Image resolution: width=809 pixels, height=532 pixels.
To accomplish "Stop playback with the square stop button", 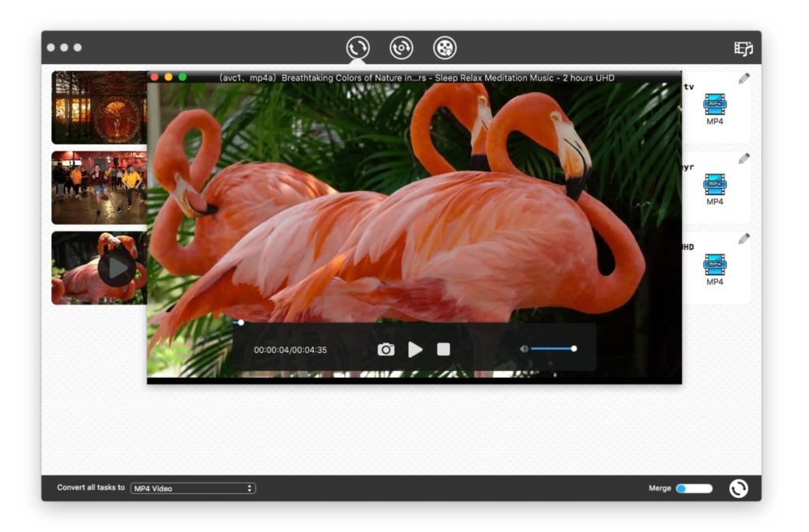I will [443, 349].
